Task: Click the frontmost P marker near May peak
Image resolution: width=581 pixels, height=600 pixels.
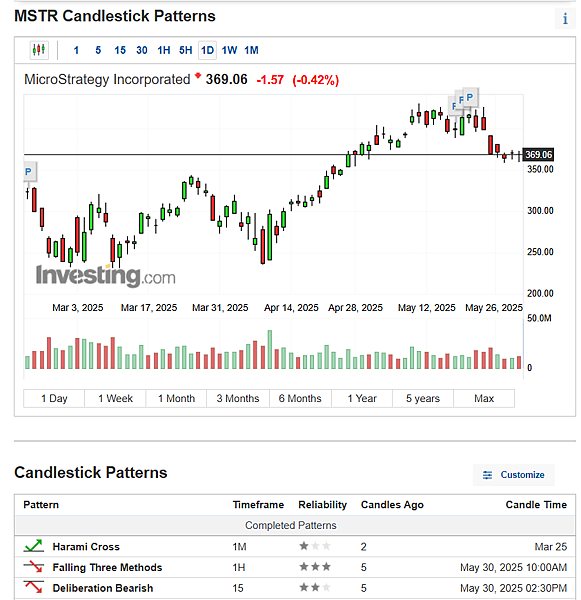Action: pyautogui.click(x=470, y=97)
